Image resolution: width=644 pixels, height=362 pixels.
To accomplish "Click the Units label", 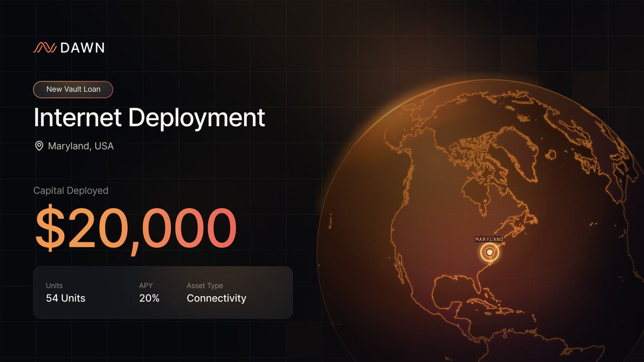I will pos(54,286).
